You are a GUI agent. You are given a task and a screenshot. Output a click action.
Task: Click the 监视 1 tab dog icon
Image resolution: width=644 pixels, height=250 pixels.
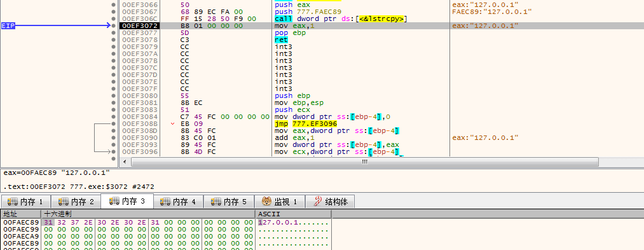click(267, 202)
